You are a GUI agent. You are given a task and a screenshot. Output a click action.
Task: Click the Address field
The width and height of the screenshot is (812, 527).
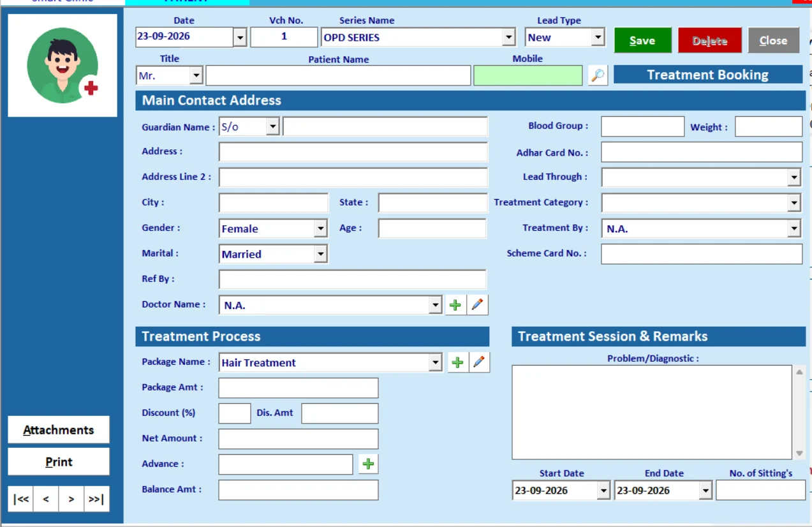point(353,152)
